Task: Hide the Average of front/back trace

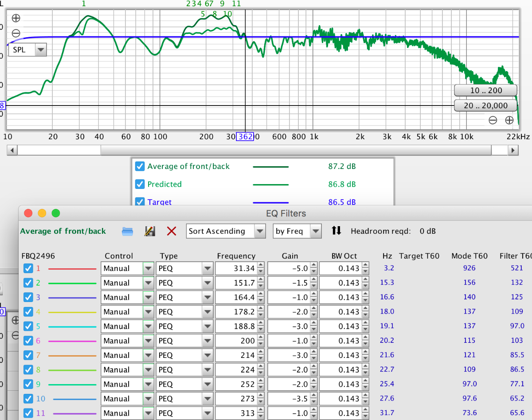Action: [x=140, y=166]
